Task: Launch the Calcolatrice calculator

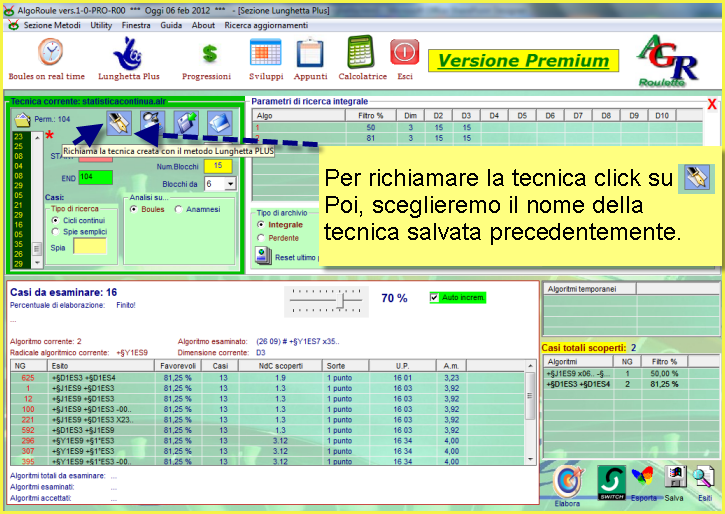Action: (361, 52)
